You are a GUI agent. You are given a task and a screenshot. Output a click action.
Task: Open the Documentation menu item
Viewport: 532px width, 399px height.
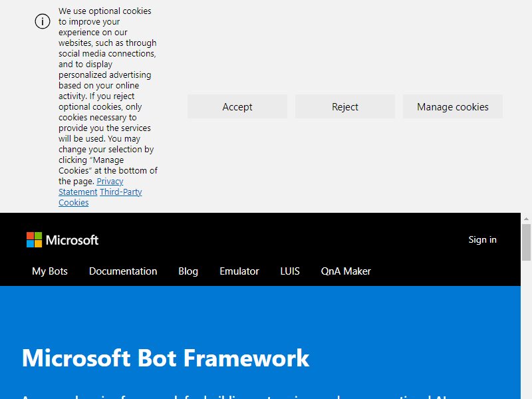tap(123, 271)
